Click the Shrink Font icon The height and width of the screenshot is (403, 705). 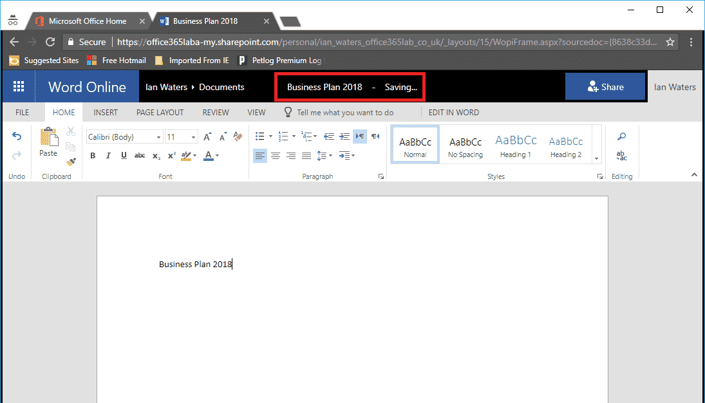[x=223, y=137]
